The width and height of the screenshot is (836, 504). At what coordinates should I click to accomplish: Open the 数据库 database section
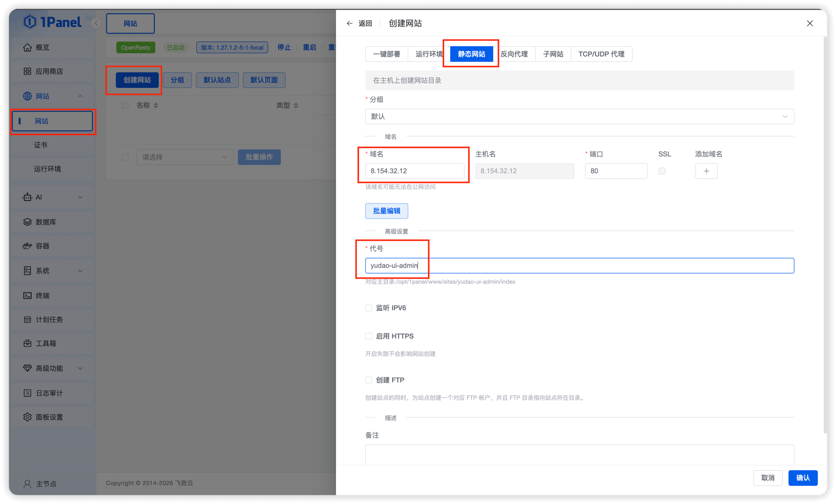pyautogui.click(x=46, y=222)
